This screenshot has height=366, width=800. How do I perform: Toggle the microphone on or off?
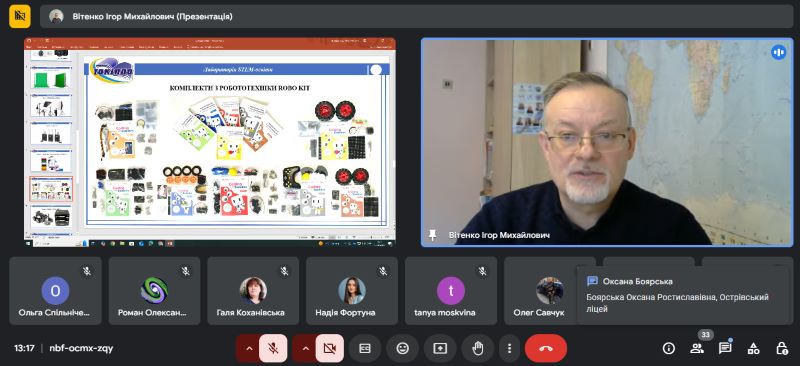click(x=273, y=348)
